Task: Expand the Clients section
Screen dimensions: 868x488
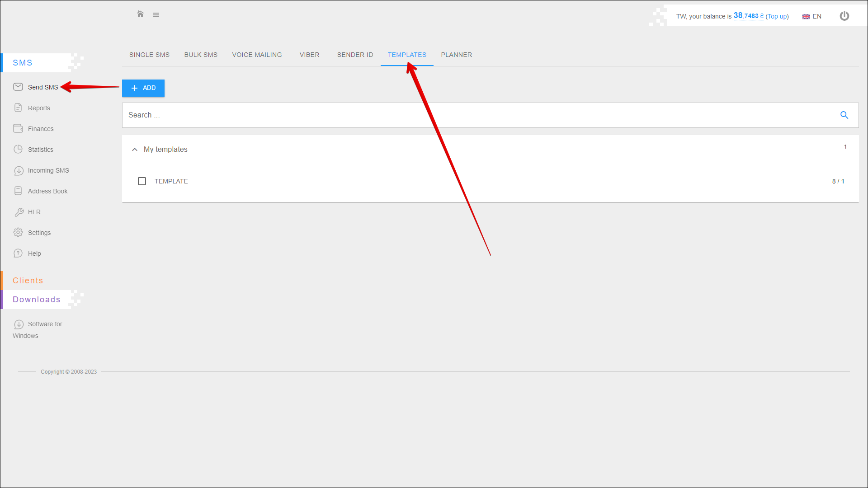Action: [x=28, y=281]
